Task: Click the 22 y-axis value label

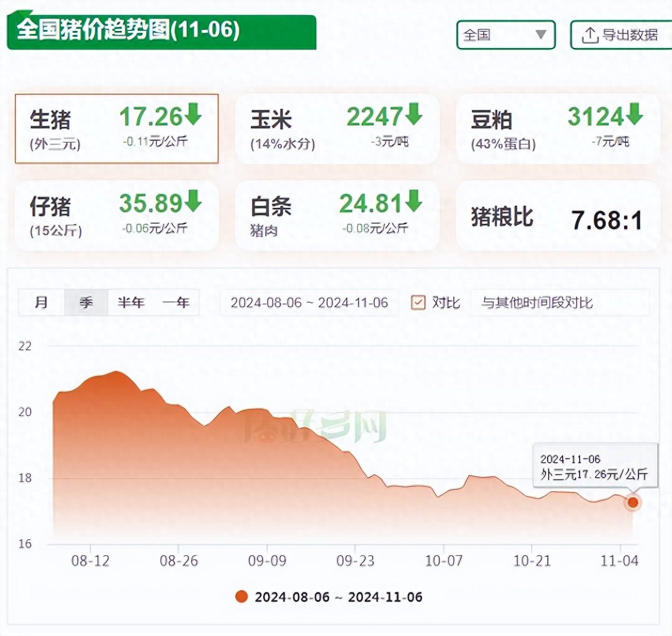Action: click(25, 346)
